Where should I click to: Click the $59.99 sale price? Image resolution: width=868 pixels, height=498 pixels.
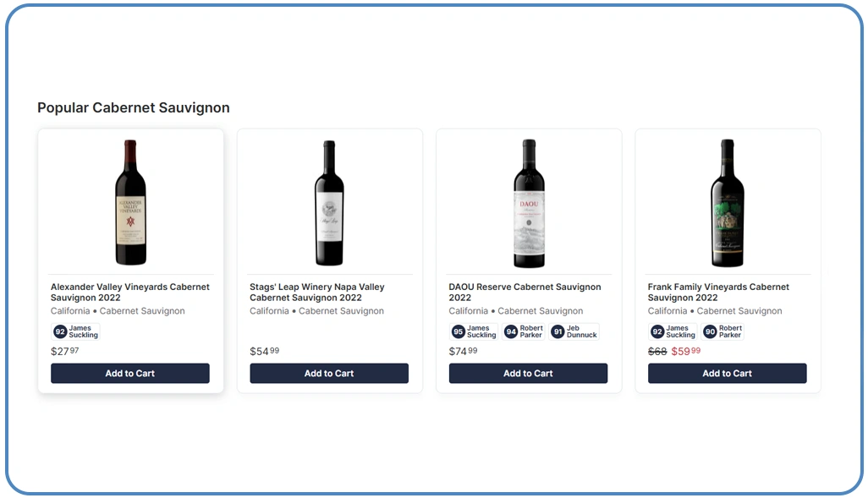(686, 352)
